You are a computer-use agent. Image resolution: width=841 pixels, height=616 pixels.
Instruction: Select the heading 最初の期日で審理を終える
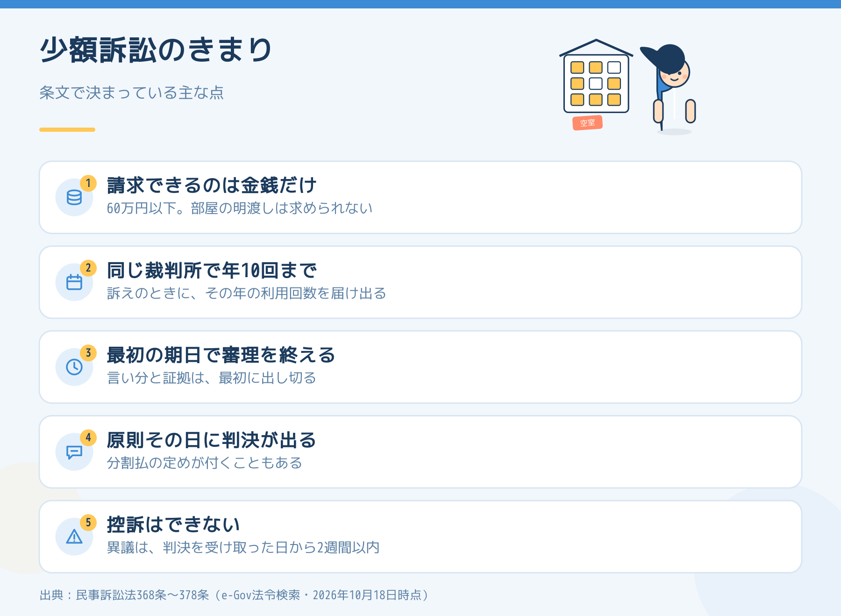pyautogui.click(x=221, y=355)
